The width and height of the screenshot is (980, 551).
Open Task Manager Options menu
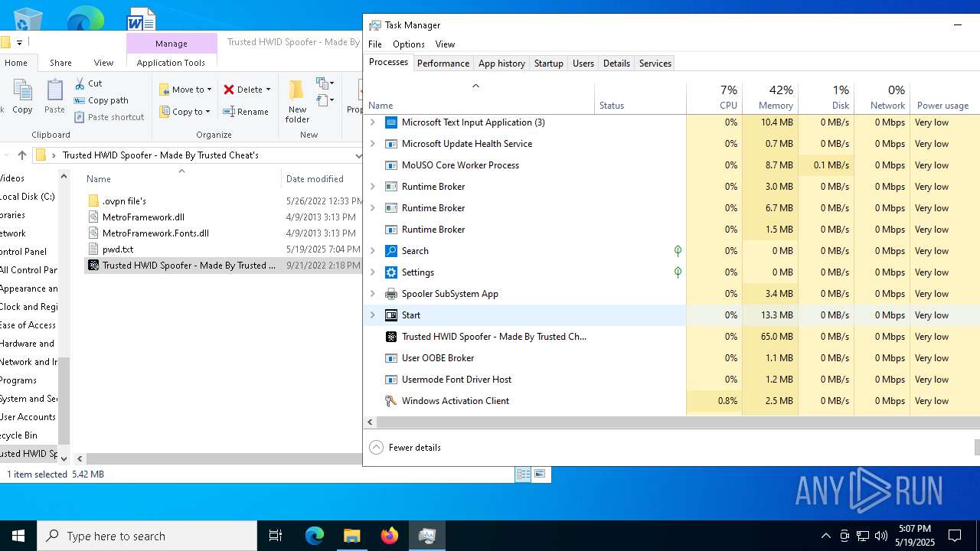409,44
